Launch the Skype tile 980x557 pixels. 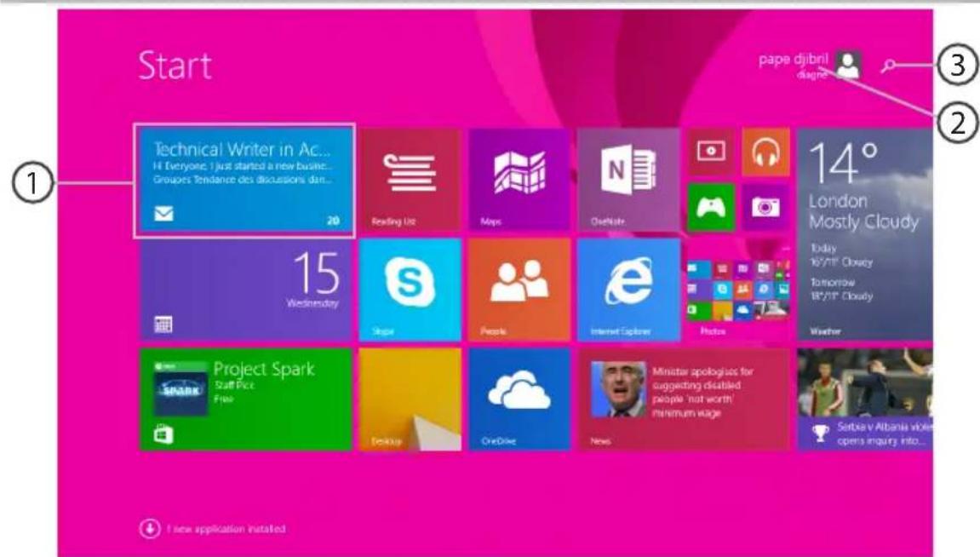tap(410, 290)
